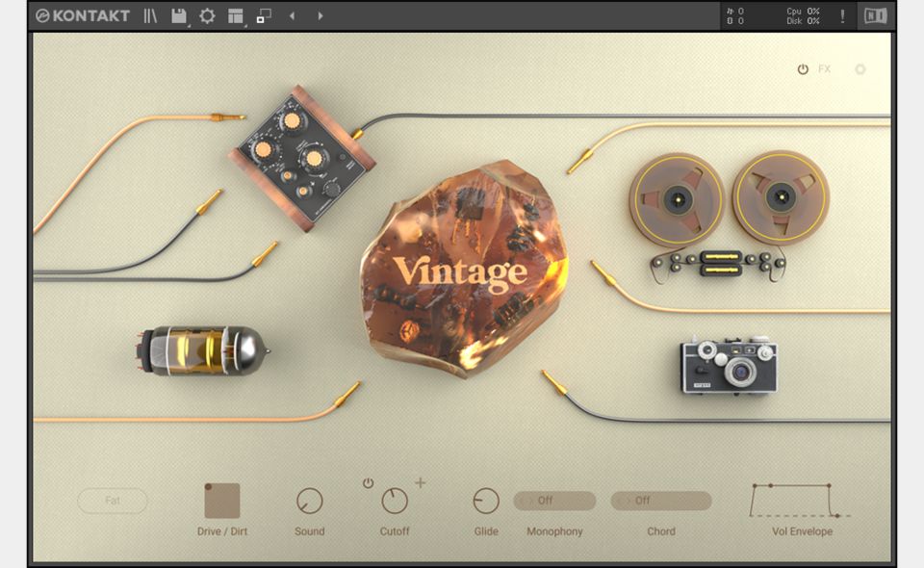The image size is (924, 568).
Task: Open the library browser icon
Action: 150,15
